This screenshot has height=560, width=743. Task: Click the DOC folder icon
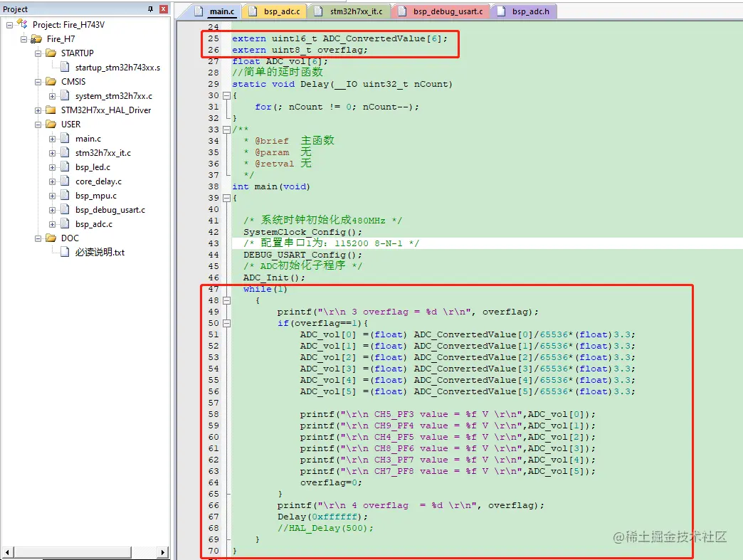(x=51, y=238)
